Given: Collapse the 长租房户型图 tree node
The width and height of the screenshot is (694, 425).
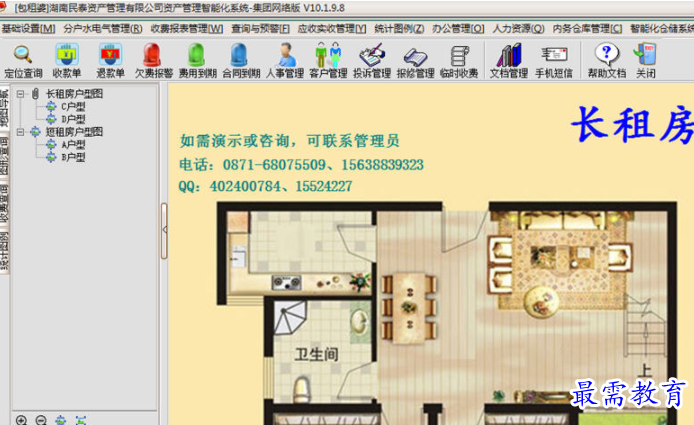Looking at the screenshot, I should point(20,94).
